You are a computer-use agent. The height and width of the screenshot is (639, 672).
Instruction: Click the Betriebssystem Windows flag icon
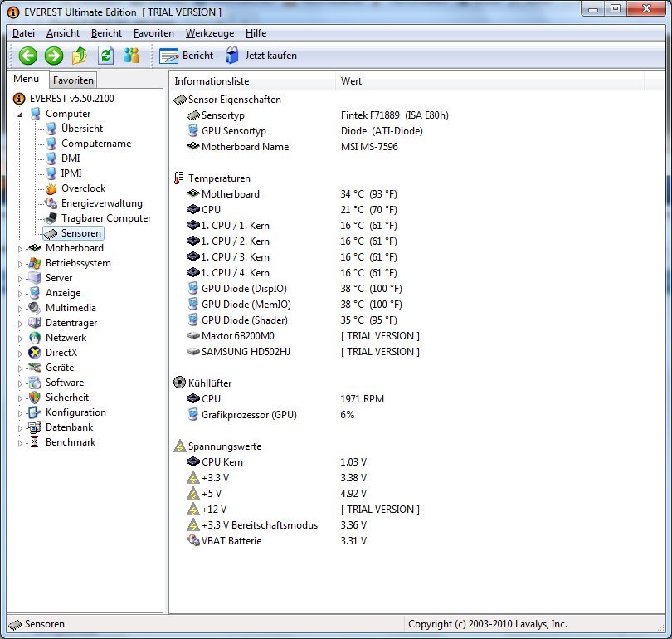coord(35,263)
